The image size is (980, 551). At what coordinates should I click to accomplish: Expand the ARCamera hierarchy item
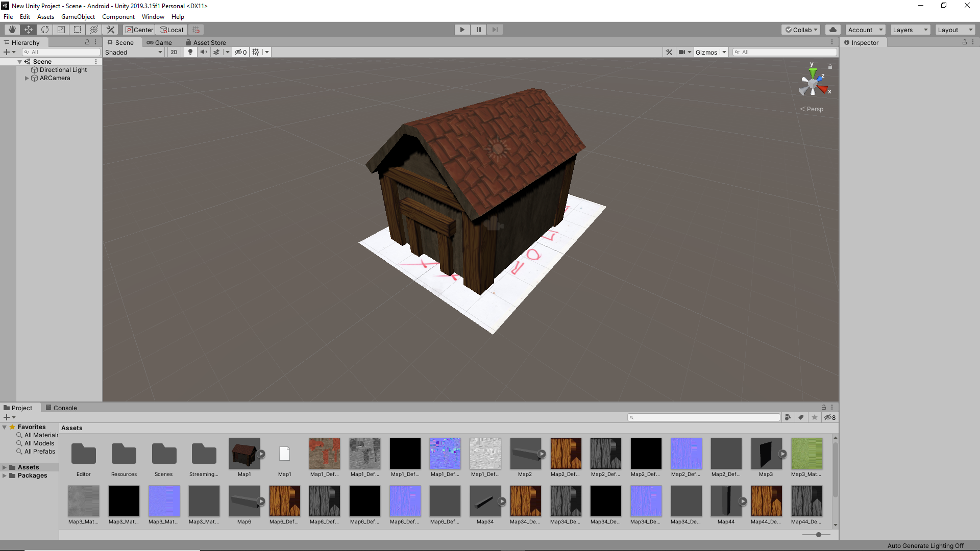click(x=27, y=78)
